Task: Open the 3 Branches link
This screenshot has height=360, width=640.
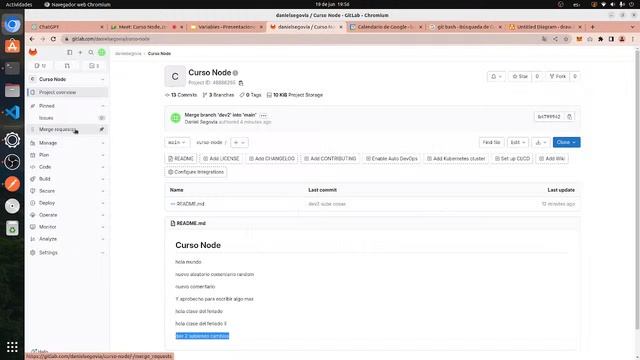Action: tap(218, 95)
